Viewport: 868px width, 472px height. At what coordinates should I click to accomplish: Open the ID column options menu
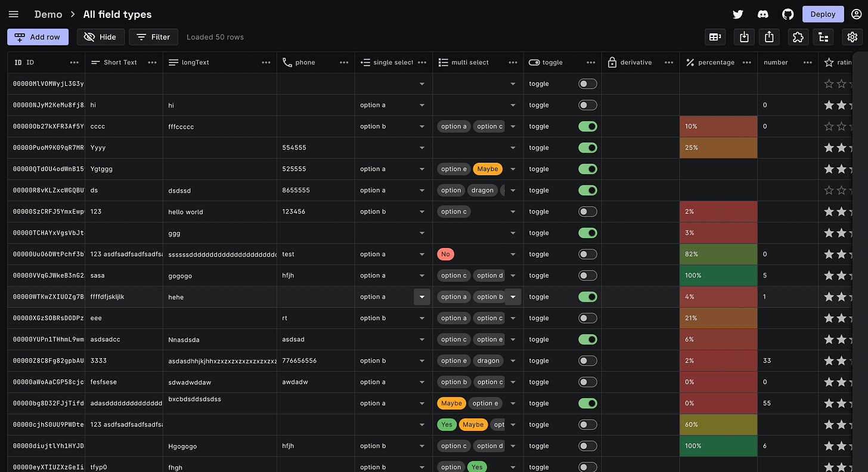click(74, 63)
